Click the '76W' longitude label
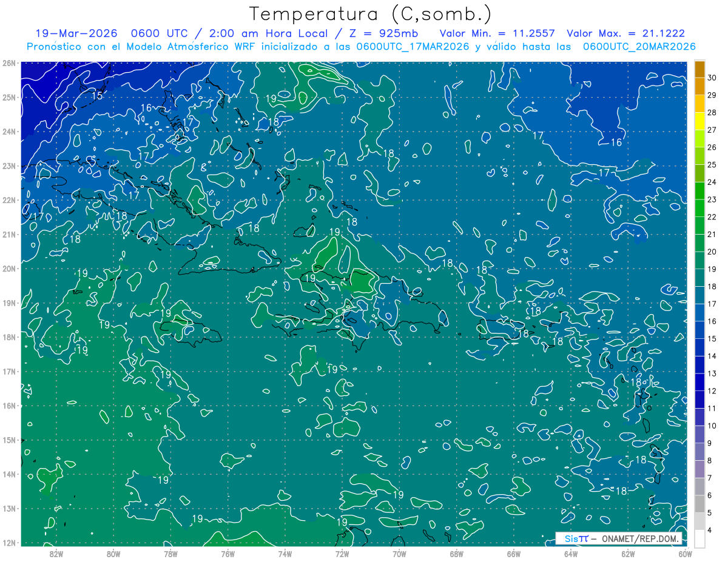This screenshot has width=728, height=562. coord(227,553)
